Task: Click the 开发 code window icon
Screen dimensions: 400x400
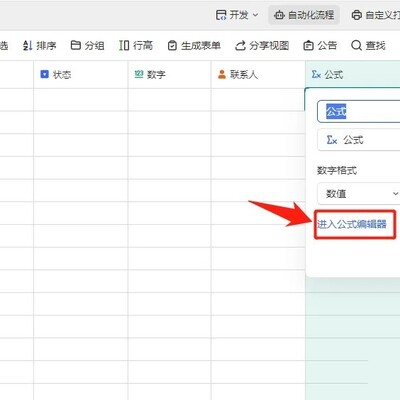Action: [221, 15]
